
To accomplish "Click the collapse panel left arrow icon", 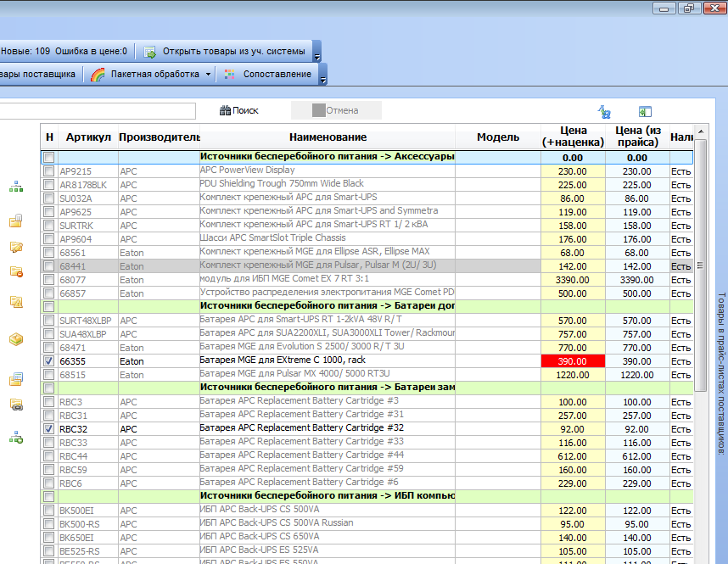I will click(x=645, y=112).
